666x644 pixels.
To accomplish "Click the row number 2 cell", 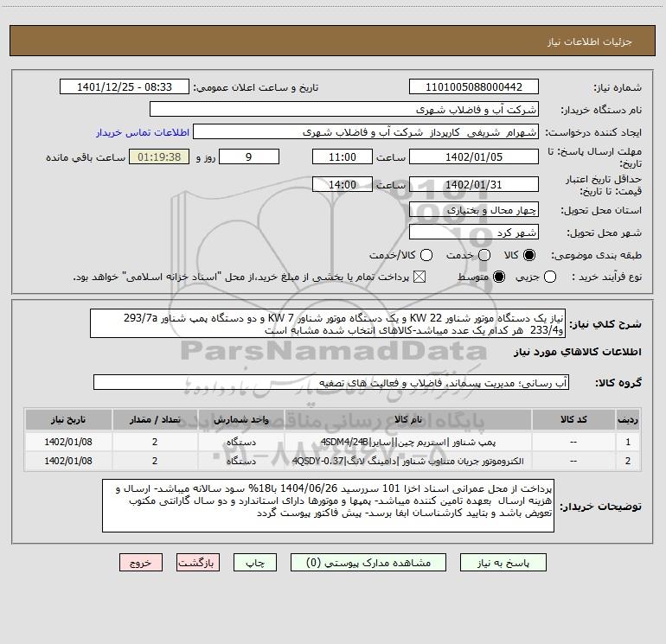I will 628,461.
